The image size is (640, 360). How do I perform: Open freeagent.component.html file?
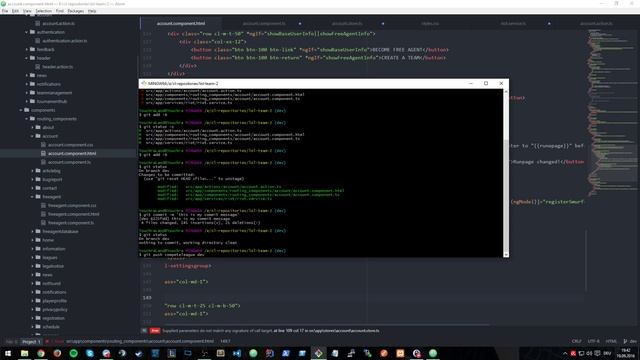tap(73, 214)
